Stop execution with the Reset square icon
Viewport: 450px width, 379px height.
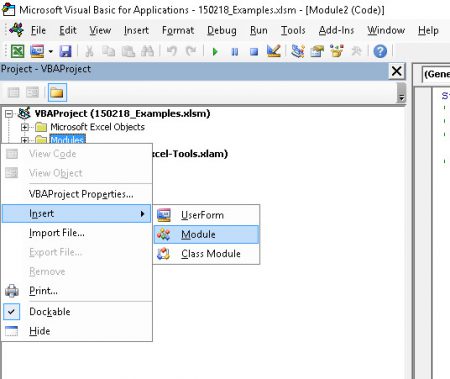254,51
